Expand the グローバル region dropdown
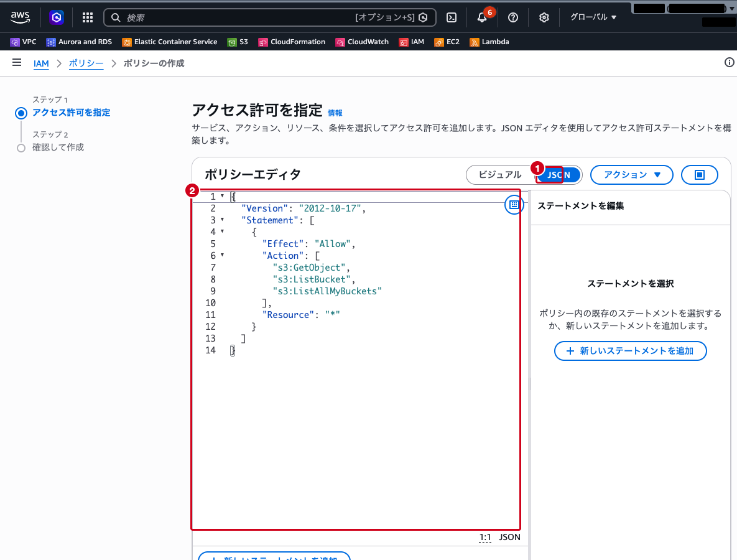 pos(593,17)
